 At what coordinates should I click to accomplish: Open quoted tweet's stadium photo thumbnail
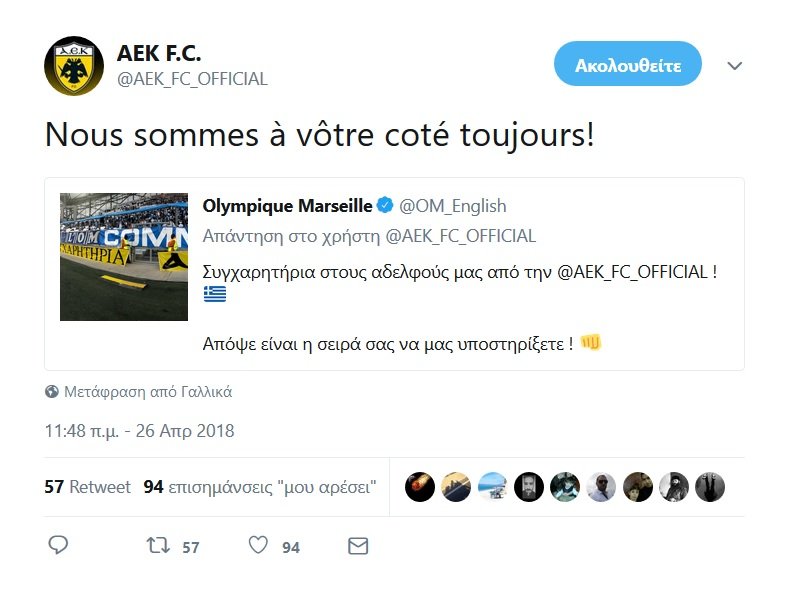coord(124,256)
